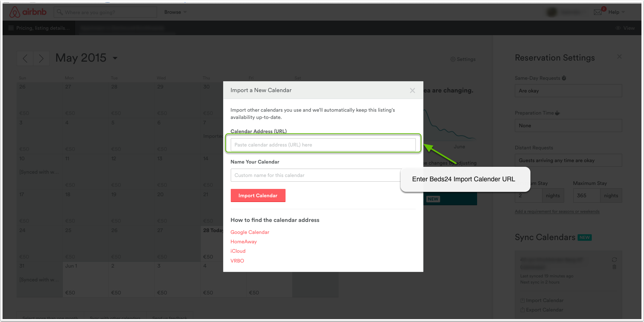Image resolution: width=644 pixels, height=322 pixels.
Task: Open the messages envelope icon
Action: pyautogui.click(x=598, y=12)
